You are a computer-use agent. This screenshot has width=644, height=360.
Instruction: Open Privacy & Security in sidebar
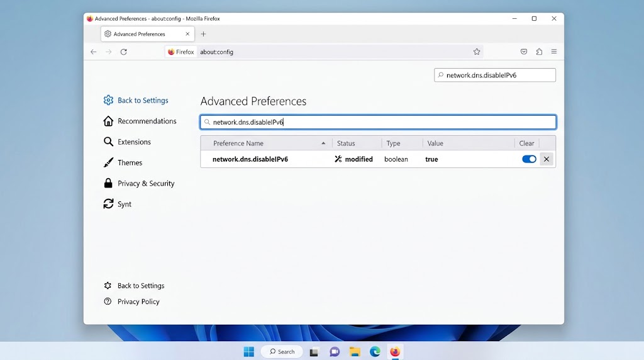[x=139, y=183]
